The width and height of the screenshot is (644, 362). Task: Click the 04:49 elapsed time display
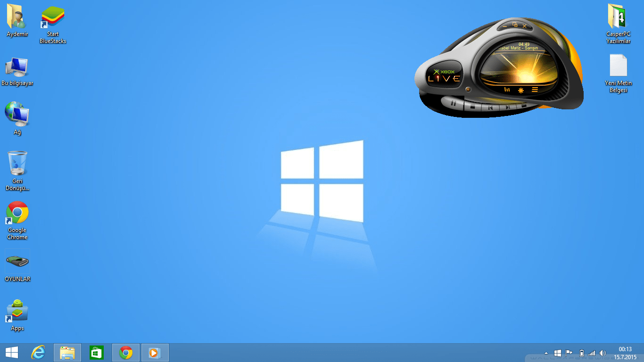524,44
